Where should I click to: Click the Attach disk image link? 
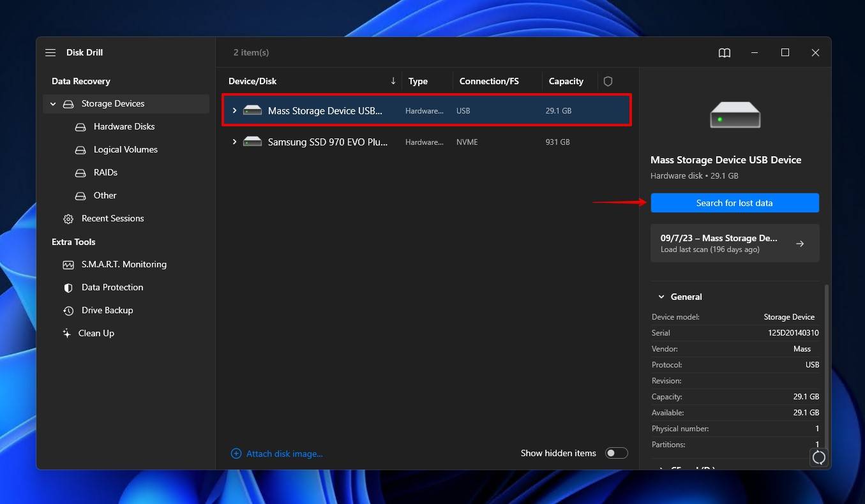coord(284,454)
